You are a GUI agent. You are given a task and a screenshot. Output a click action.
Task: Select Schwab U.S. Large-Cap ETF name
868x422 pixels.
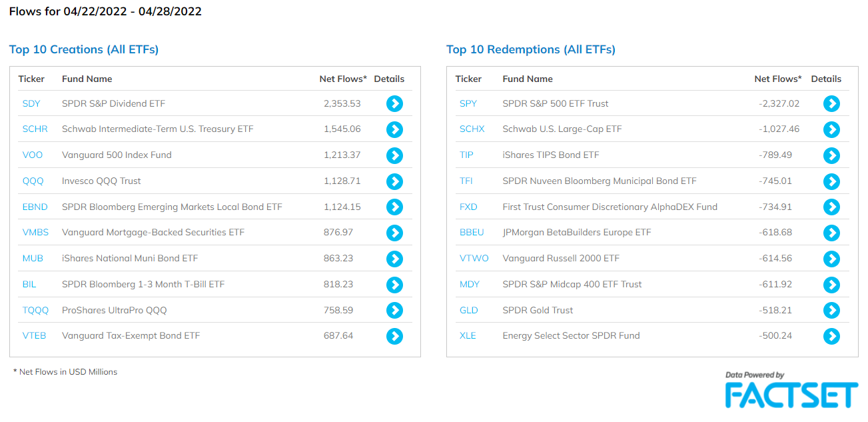562,129
